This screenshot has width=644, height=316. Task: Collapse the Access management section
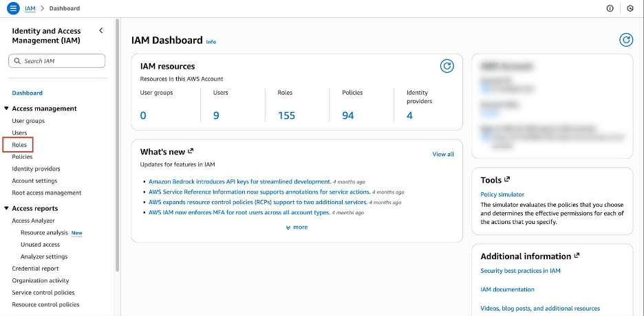tap(6, 109)
